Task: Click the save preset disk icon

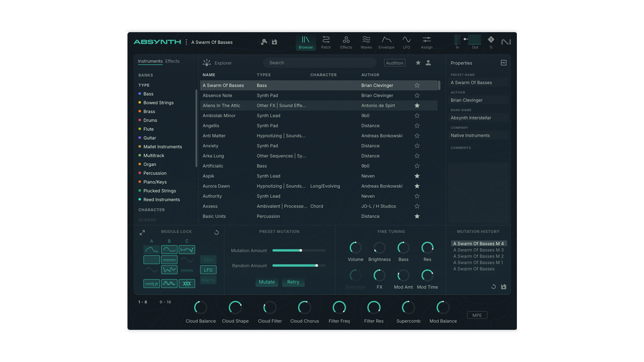Action: (274, 42)
